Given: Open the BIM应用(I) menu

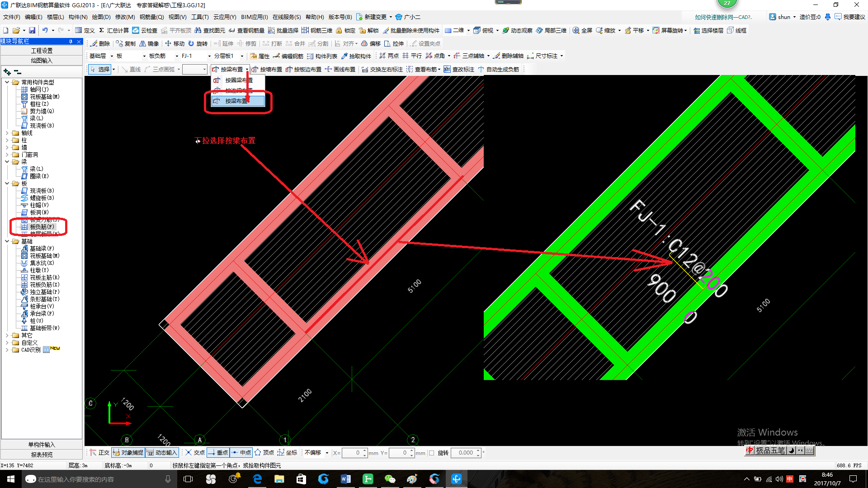Looking at the screenshot, I should (254, 17).
